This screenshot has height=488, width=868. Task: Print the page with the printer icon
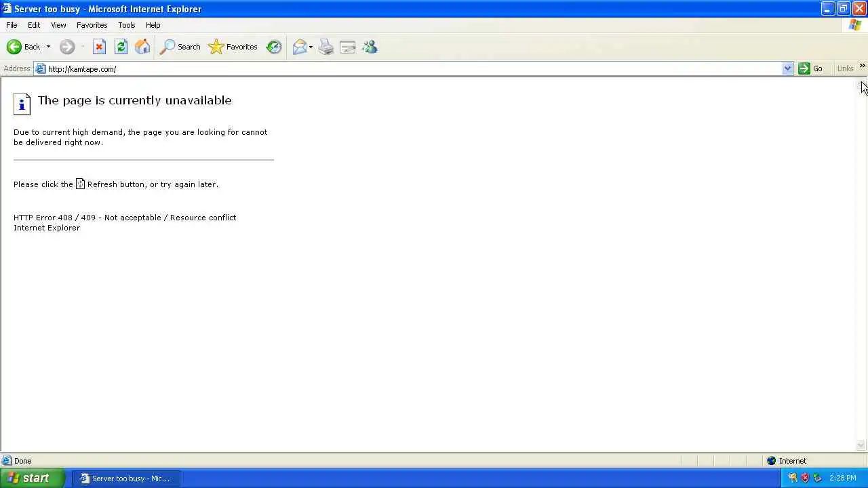point(326,47)
